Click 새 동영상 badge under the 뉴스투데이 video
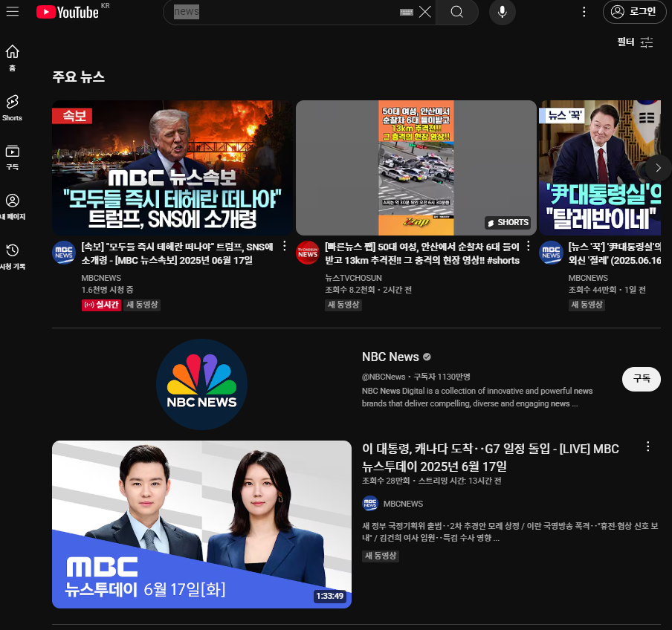This screenshot has width=672, height=630. pos(381,556)
